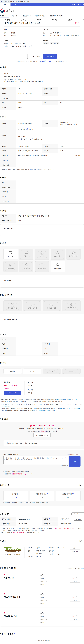Jump to the 전형방법 tab
Image resolution: width=84 pixels, height=644 pixels.
pyautogui.click(x=70, y=20)
